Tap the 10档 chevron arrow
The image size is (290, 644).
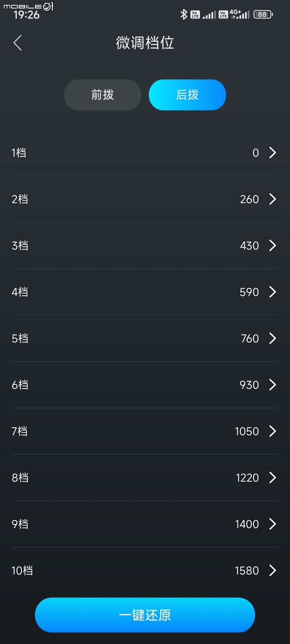tap(273, 571)
